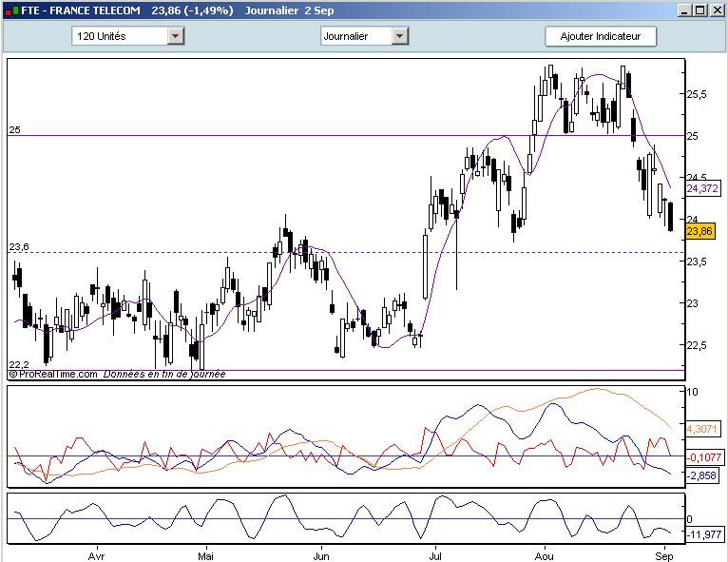Click the Mai date axis label

pyautogui.click(x=205, y=556)
